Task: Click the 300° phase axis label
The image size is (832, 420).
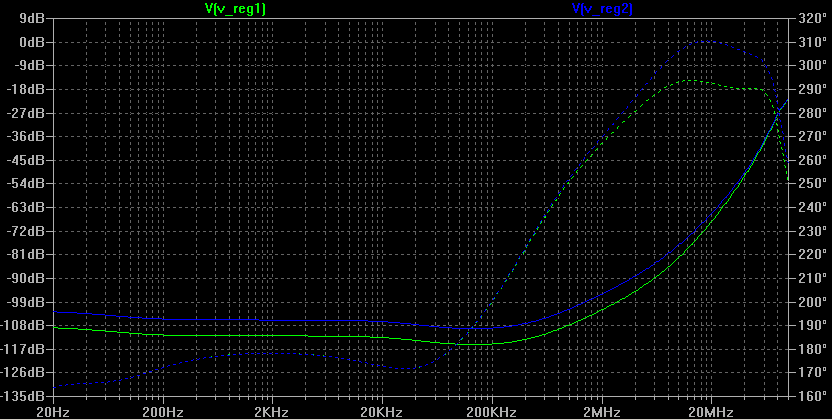Action: pyautogui.click(x=812, y=66)
